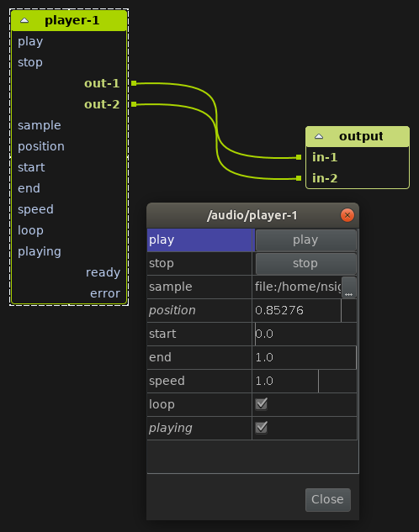Click the /audio/player-1 dialog title
The image size is (419, 532).
(252, 215)
